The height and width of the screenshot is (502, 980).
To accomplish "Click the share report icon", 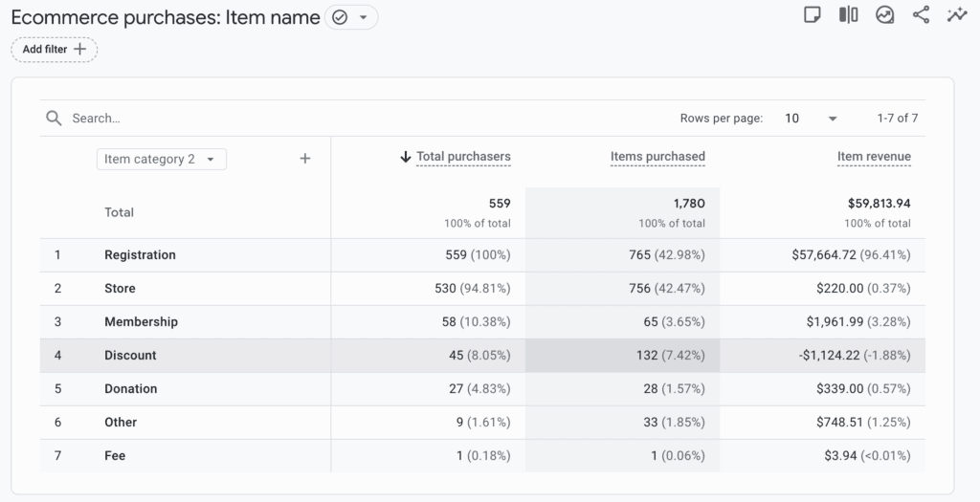I will [x=921, y=15].
